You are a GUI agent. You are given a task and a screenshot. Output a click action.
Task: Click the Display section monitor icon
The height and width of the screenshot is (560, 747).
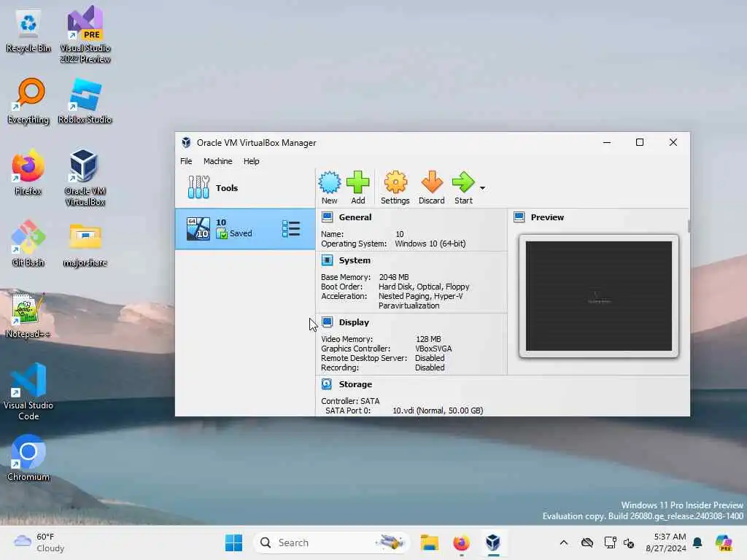tap(327, 322)
